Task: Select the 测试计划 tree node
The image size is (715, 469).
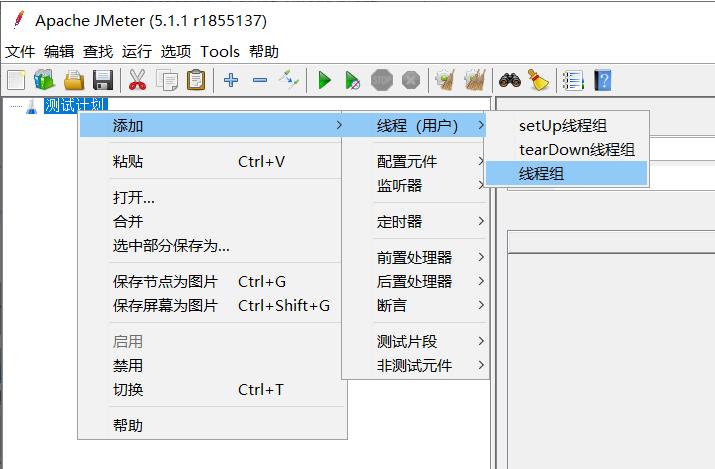Action: [x=76, y=105]
